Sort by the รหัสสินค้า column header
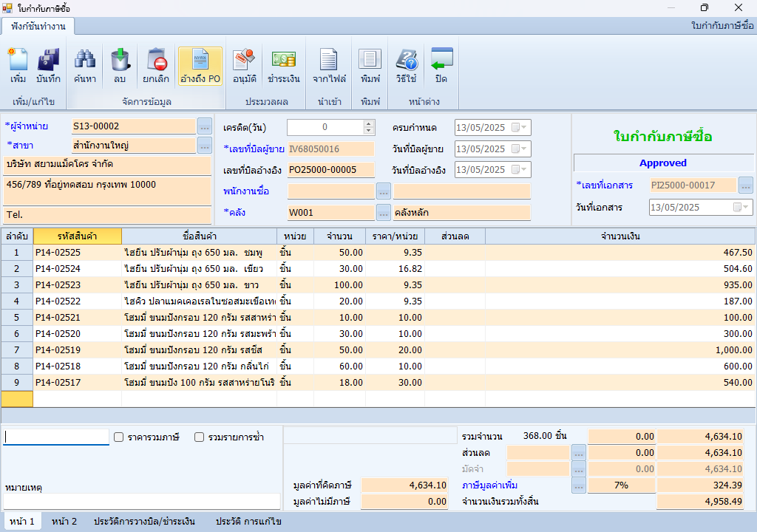 point(77,236)
